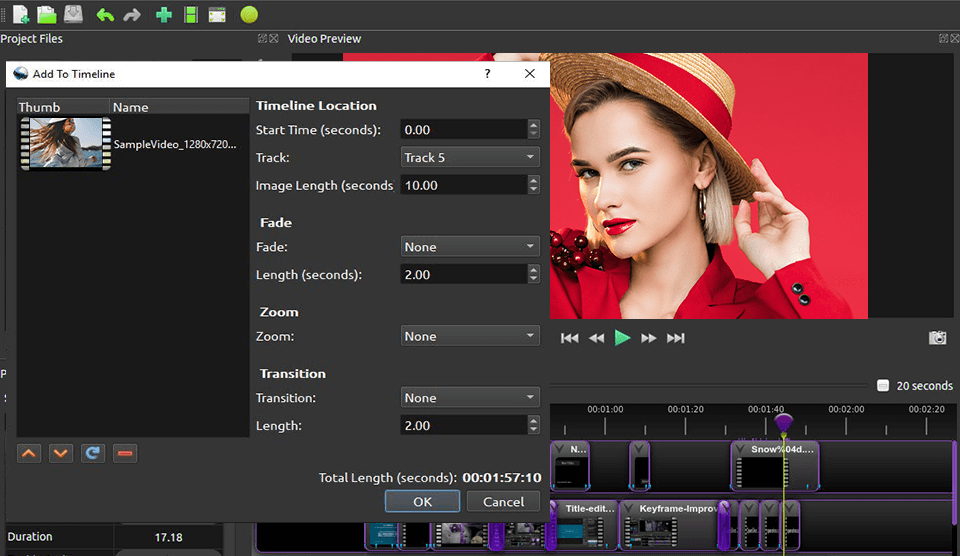Save a snapshot with the camera icon

[x=937, y=338]
